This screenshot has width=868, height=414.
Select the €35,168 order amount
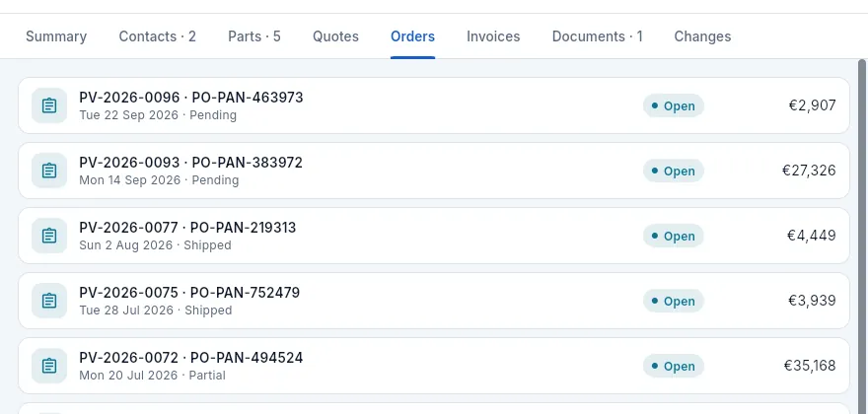point(810,366)
